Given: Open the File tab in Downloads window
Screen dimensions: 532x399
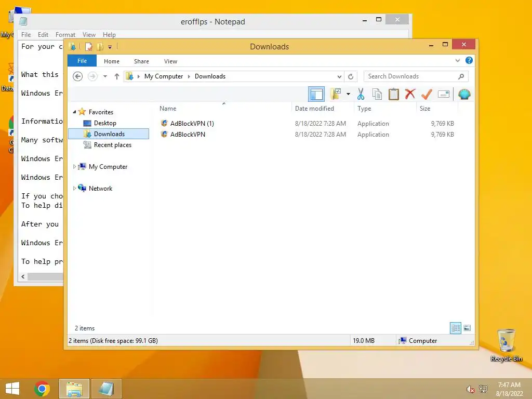Looking at the screenshot, I should [82, 61].
